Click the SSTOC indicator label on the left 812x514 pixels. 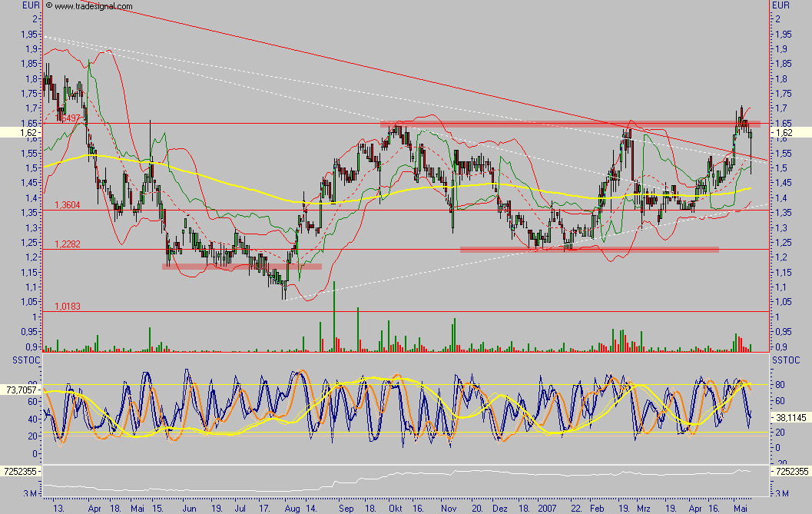tap(26, 360)
